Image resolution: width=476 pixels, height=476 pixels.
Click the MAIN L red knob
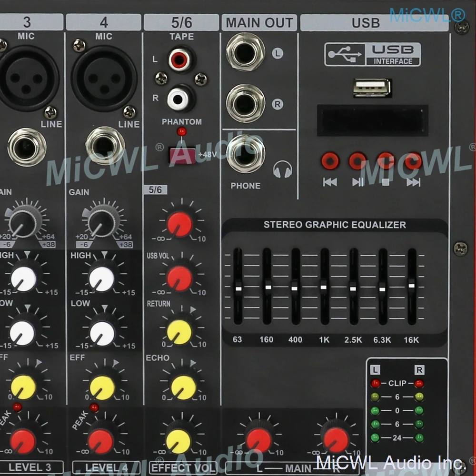click(x=259, y=441)
